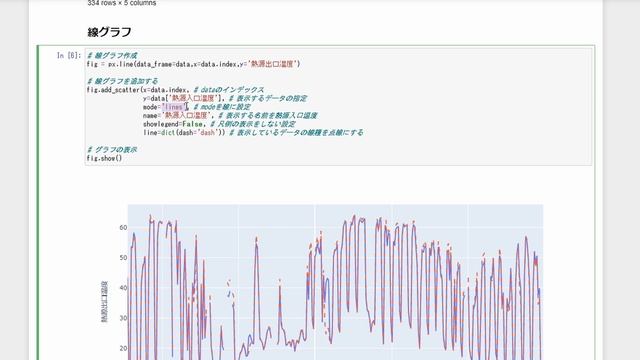
Task: Click the y-axis tick 50
Action: point(123,258)
